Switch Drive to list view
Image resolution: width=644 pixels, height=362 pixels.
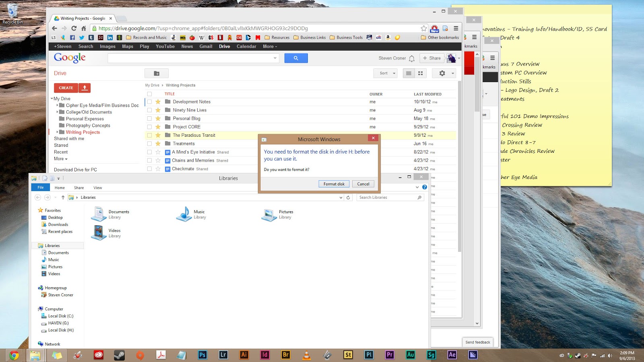pos(409,73)
